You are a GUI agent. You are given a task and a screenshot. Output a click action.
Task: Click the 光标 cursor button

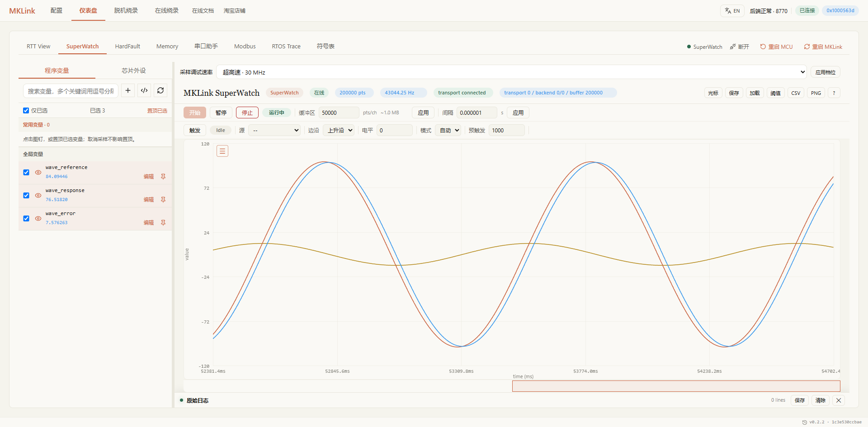click(713, 93)
